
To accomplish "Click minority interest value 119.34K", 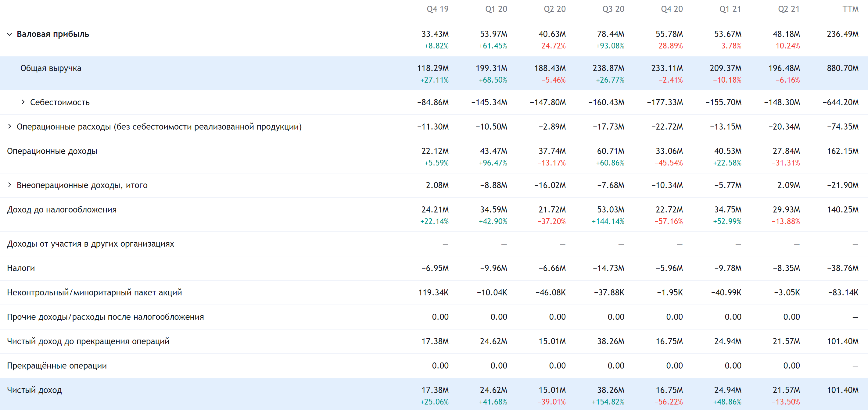I will (x=433, y=293).
